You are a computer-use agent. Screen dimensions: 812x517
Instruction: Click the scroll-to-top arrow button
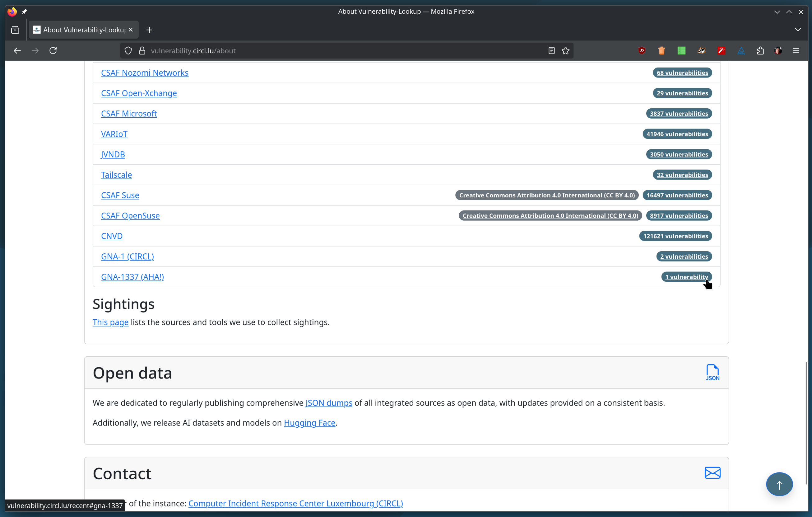(779, 485)
